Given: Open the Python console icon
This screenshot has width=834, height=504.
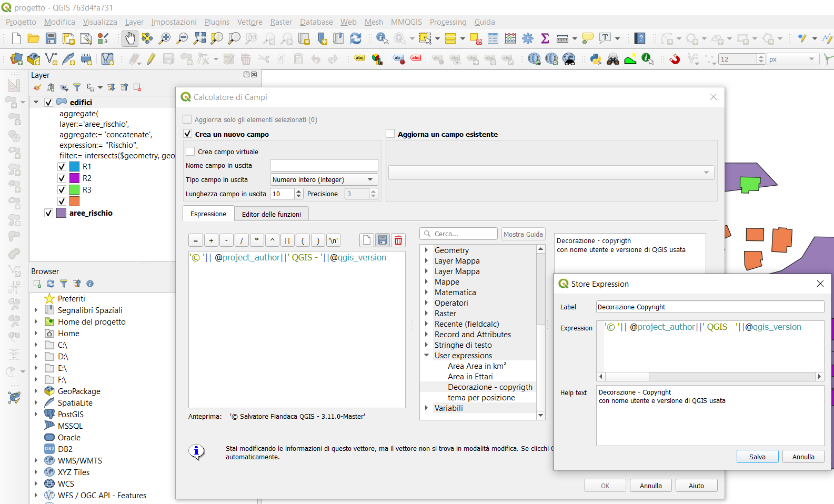Looking at the screenshot, I should click(596, 59).
